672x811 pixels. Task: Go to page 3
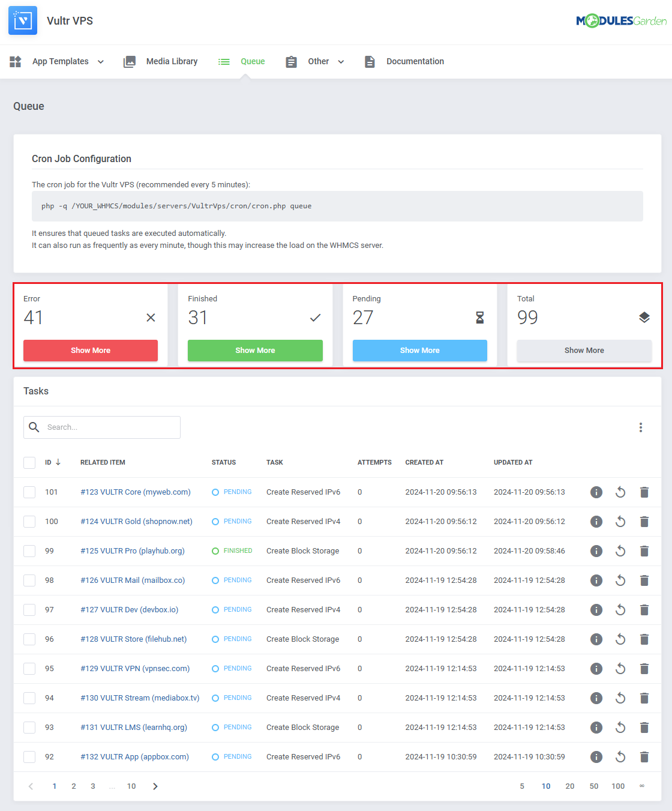(93, 786)
